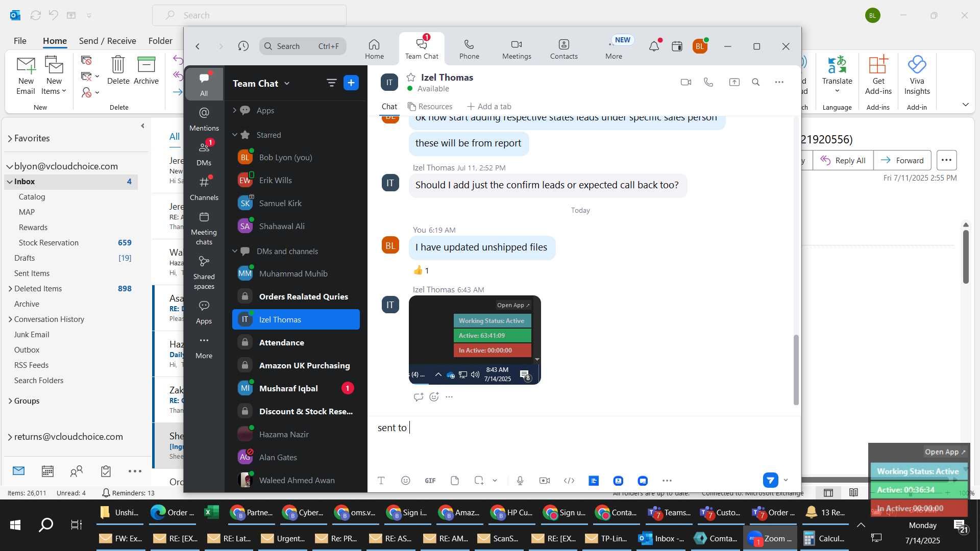This screenshot has height=551, width=980.
Task: Switch to the Zoom Meetings tab
Action: coord(517,49)
